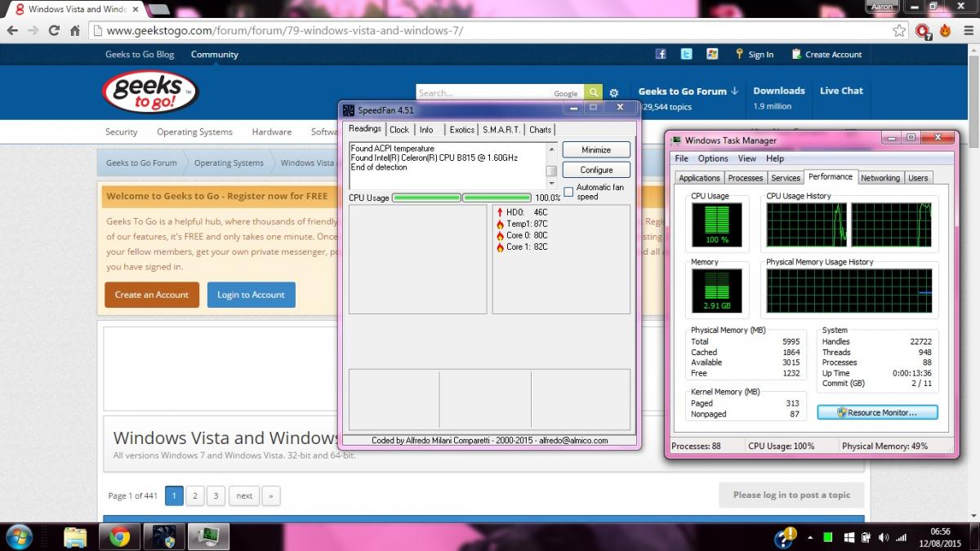The height and width of the screenshot is (551, 980).
Task: Click the next page button
Action: pyautogui.click(x=244, y=495)
